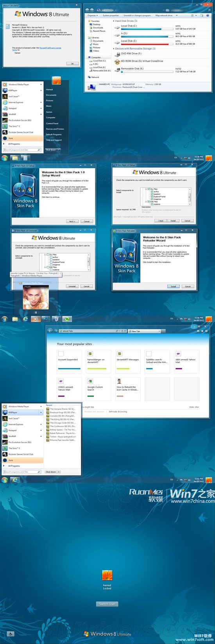The image size is (215, 644).
Task: Click System properties in Explorer toolbar
Action: coord(111,15)
